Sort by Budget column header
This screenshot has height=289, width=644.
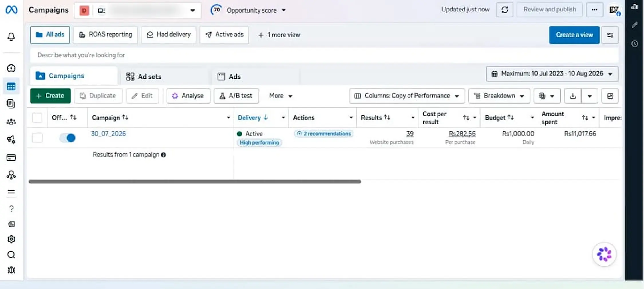[x=499, y=118]
